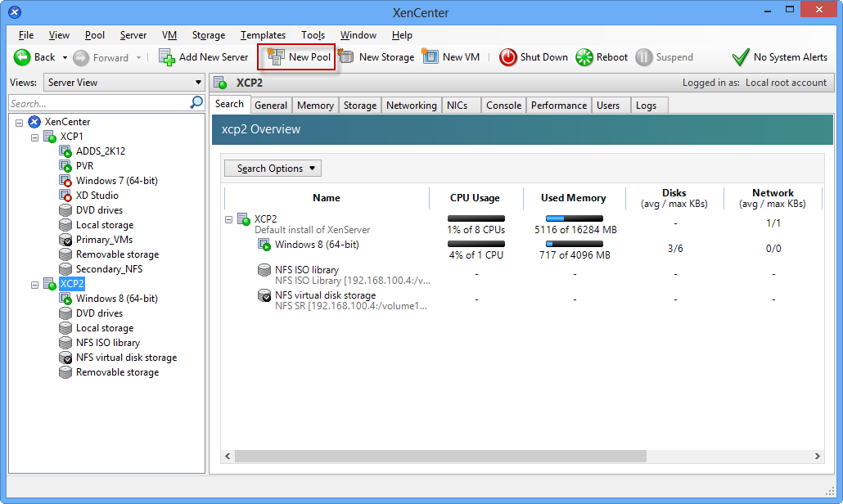Sort by the CPU Usage column header
Image resolution: width=843 pixels, height=504 pixels.
pos(475,198)
